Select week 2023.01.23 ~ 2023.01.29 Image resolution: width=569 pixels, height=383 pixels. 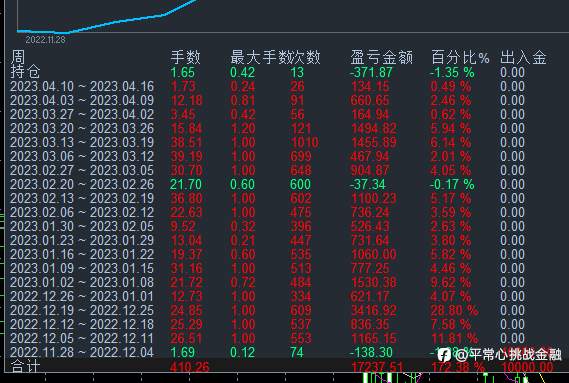82,240
